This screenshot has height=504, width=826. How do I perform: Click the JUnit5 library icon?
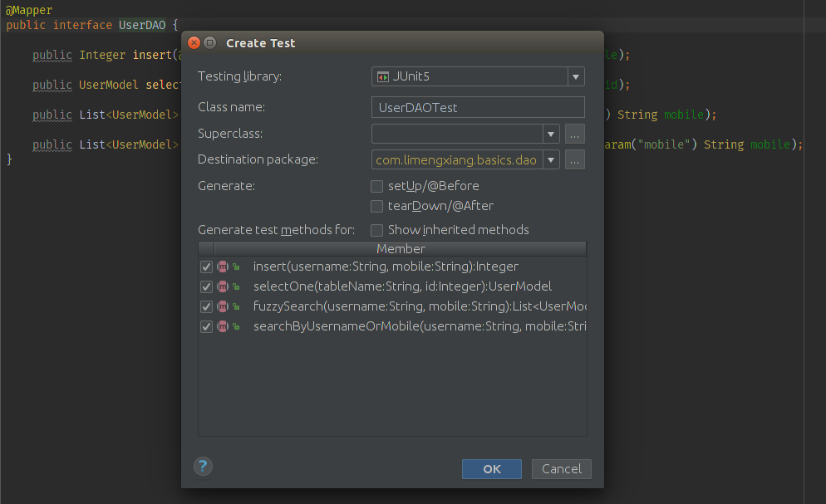pos(383,76)
